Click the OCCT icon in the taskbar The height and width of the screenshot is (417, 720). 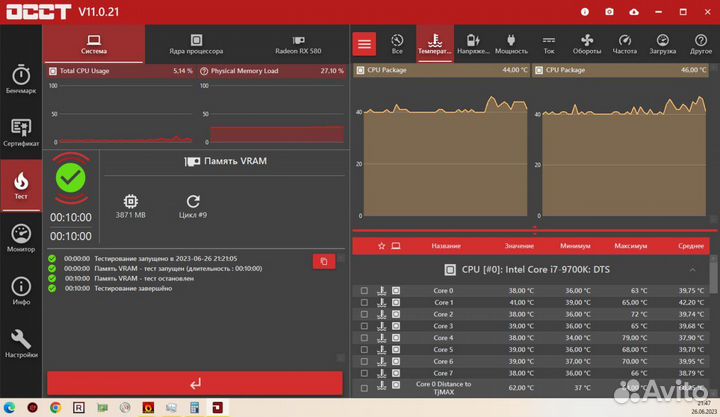click(x=218, y=407)
